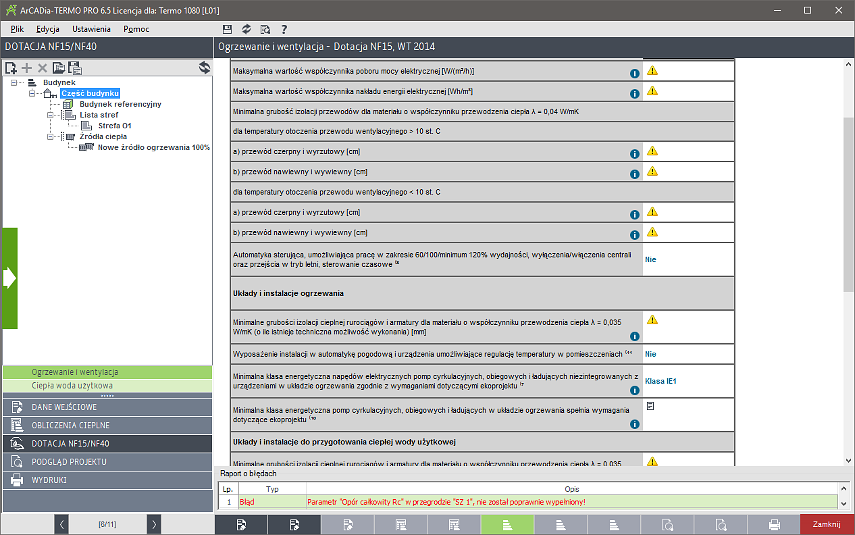This screenshot has height=535, width=855.
Task: Click the floppy-disk Save icon in top toolbar
Action: 227,29
